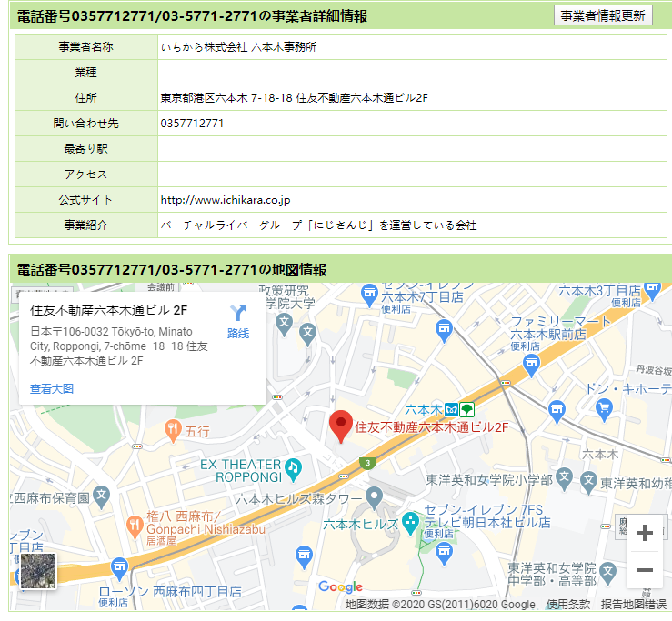Click the company name いちから株式会社 六本木事務所

tap(238, 47)
